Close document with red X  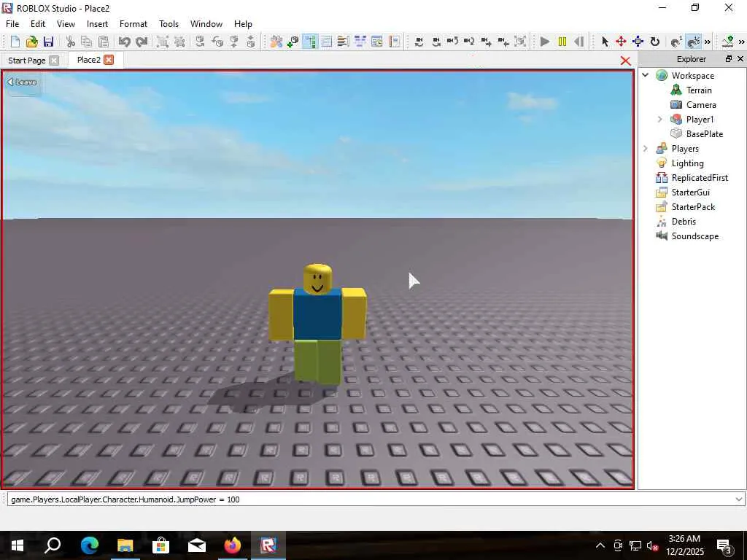point(625,61)
